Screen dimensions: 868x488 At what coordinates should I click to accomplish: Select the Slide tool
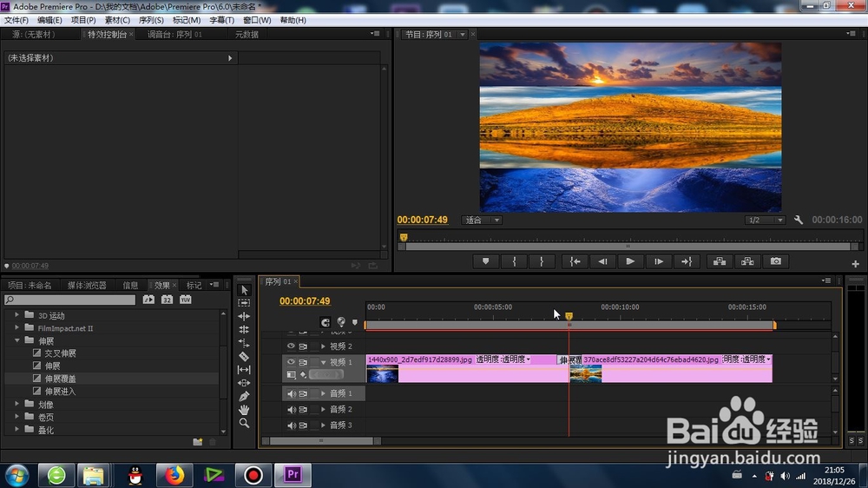(x=244, y=383)
